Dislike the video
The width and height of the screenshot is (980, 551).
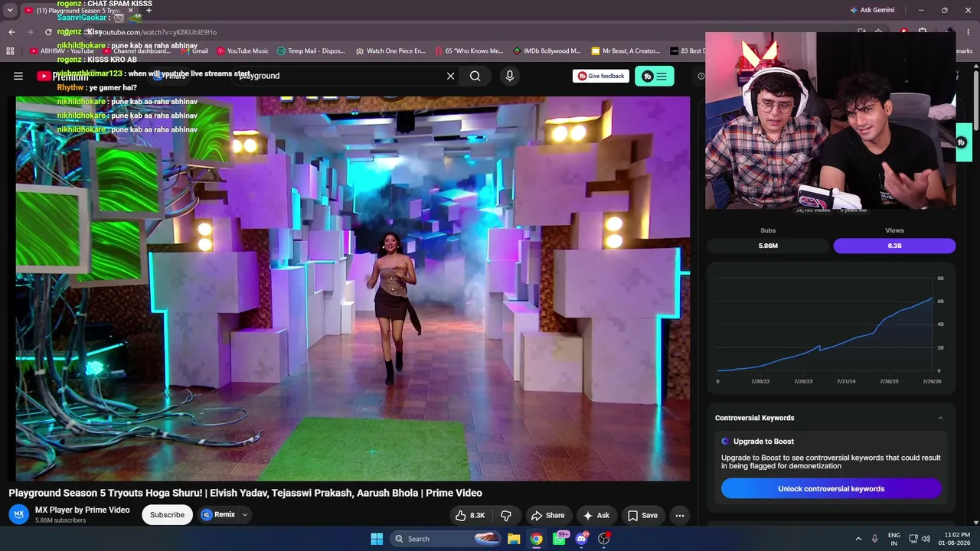pos(505,515)
